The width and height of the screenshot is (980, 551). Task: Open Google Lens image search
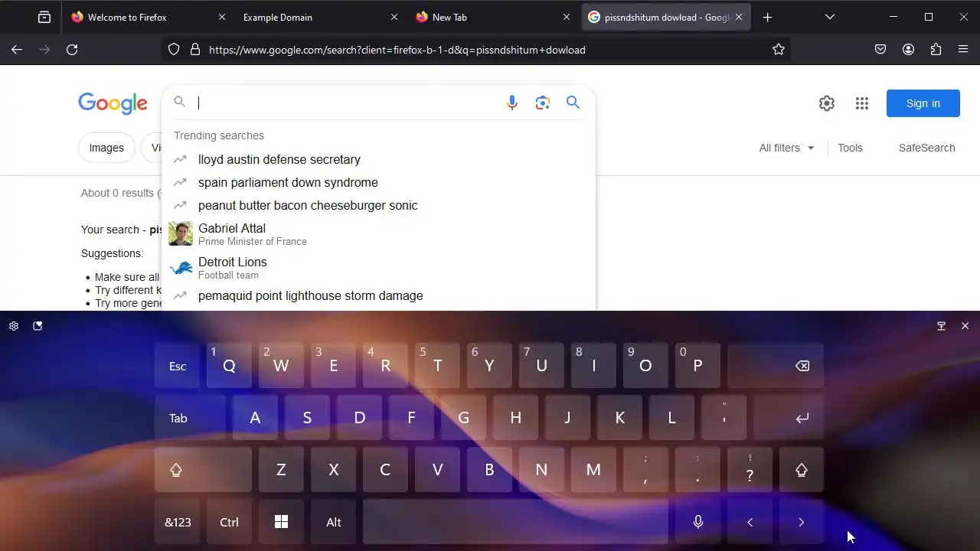[543, 103]
